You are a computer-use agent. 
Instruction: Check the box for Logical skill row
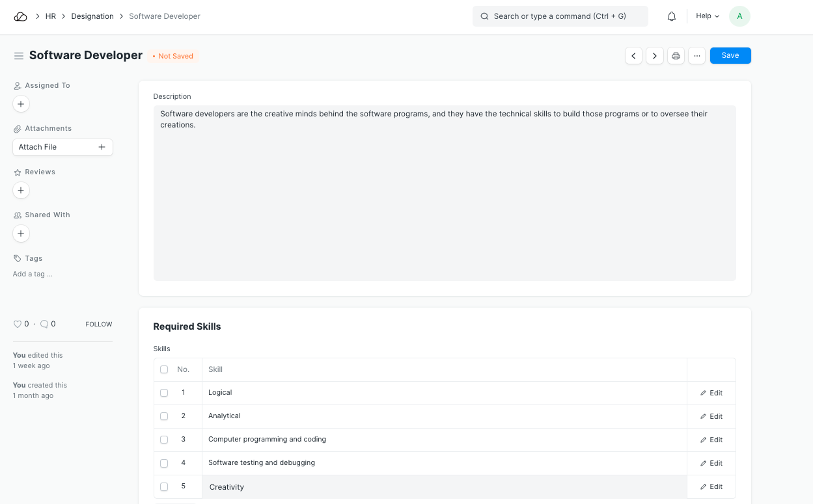click(x=164, y=393)
